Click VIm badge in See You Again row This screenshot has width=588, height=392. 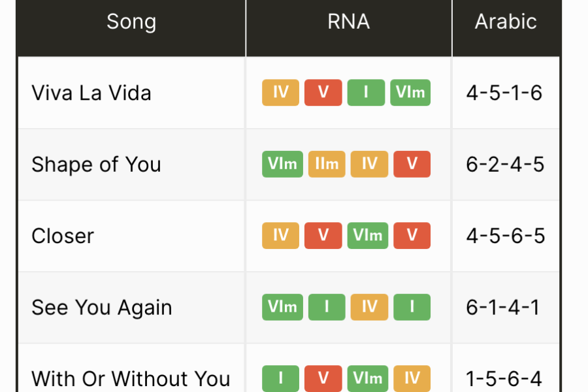(282, 307)
